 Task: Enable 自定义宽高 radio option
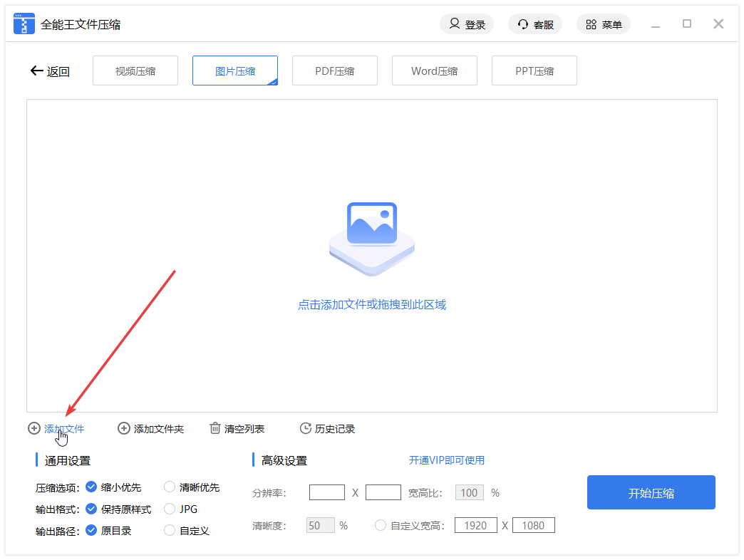380,525
